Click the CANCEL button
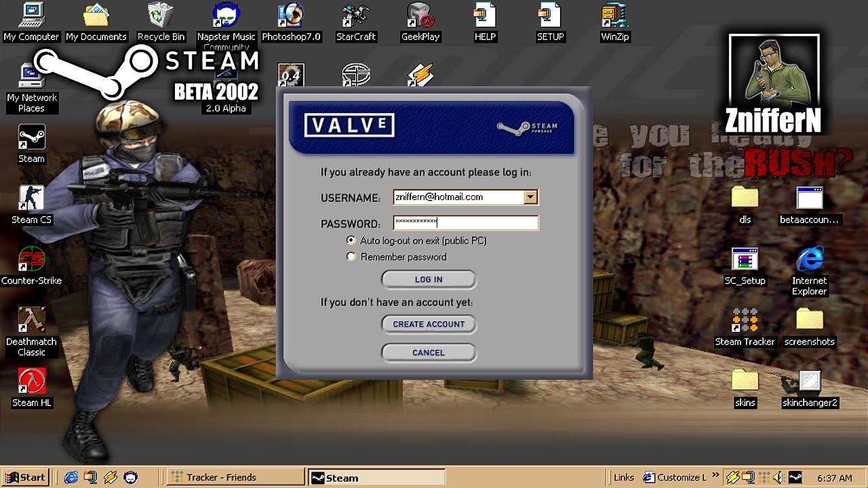 tap(429, 352)
